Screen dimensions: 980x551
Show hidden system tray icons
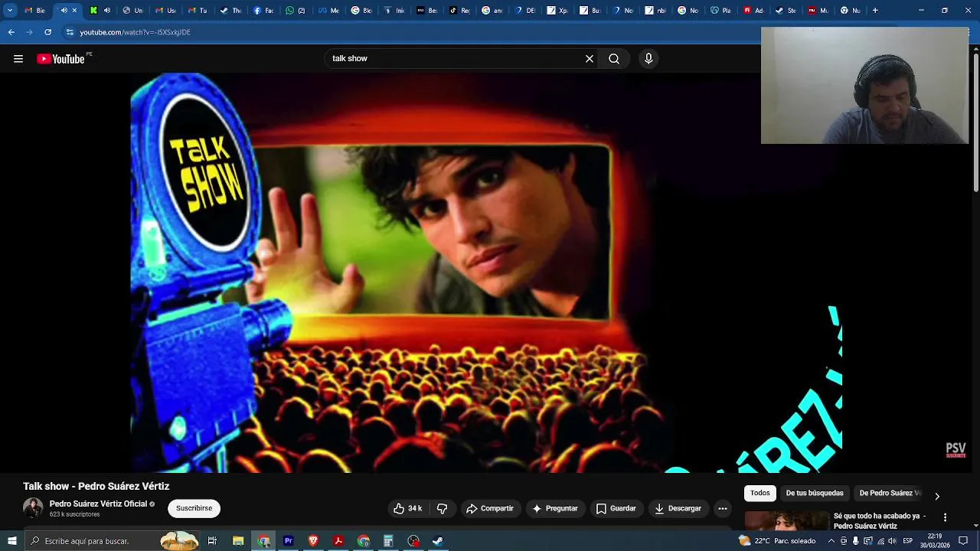[831, 541]
